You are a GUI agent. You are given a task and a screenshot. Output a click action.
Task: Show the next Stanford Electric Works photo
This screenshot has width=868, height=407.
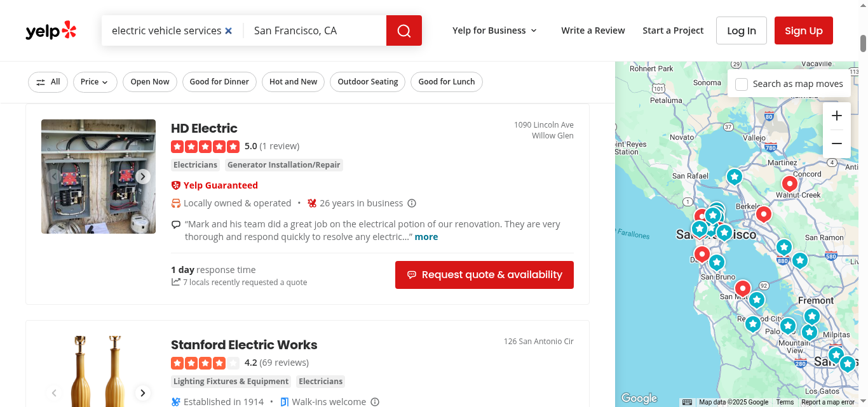point(143,393)
